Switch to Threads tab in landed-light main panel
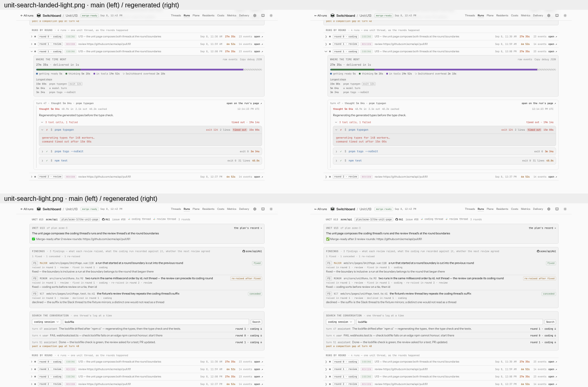Screen dimensions: 588x387 (x=176, y=16)
